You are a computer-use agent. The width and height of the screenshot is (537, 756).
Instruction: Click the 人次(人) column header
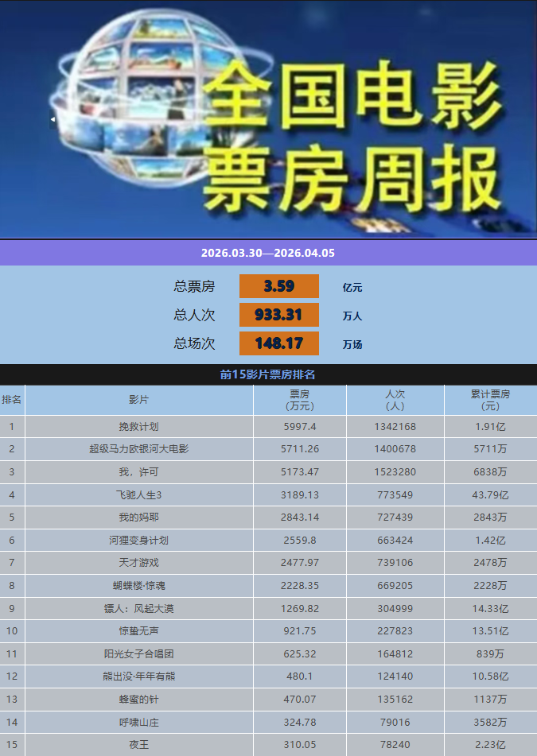[x=395, y=400]
